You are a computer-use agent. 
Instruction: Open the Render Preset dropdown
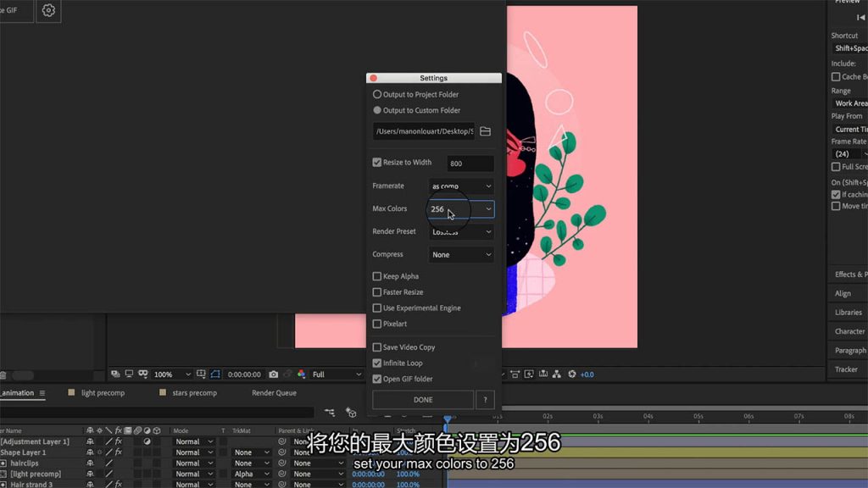(461, 232)
